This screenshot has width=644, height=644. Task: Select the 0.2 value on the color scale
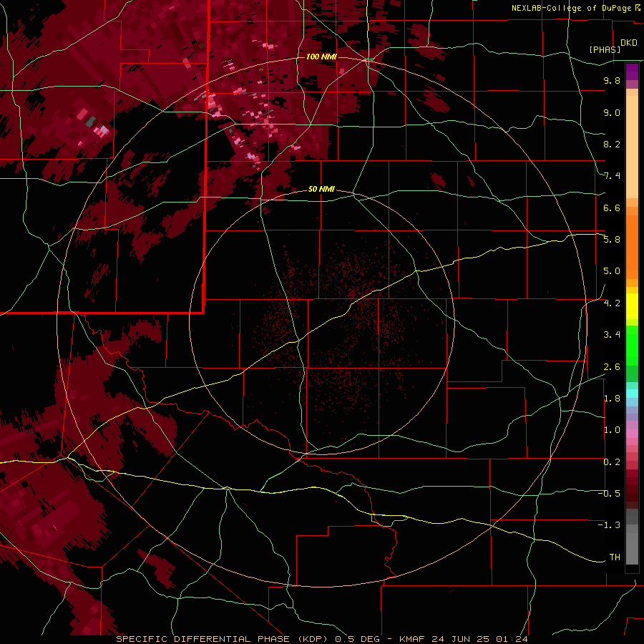pos(612,462)
